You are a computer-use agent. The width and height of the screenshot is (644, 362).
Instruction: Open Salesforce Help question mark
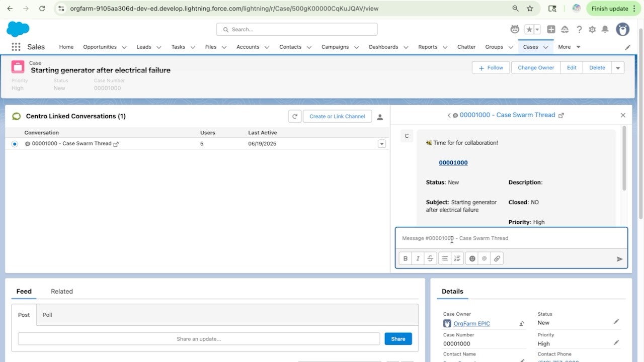coord(579,30)
